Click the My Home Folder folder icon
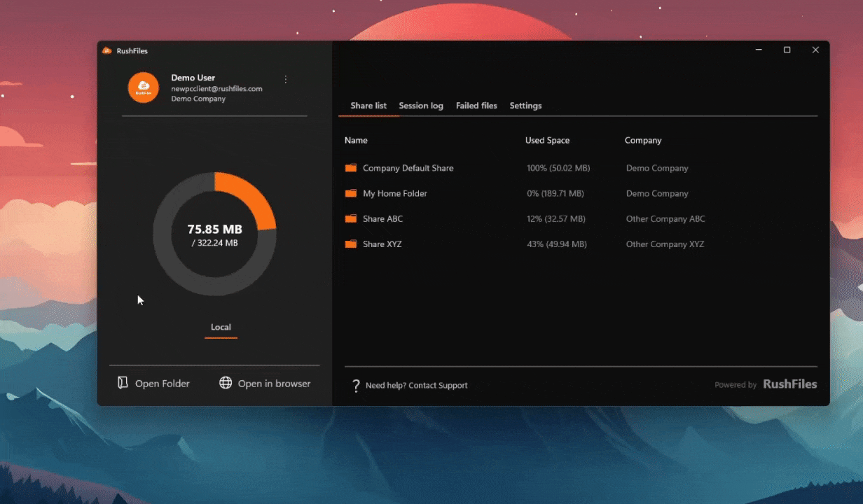This screenshot has height=504, width=863. click(x=351, y=193)
